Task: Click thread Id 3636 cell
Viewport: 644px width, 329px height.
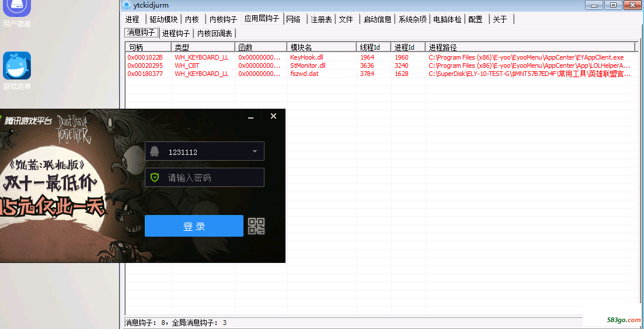Action: (367, 65)
